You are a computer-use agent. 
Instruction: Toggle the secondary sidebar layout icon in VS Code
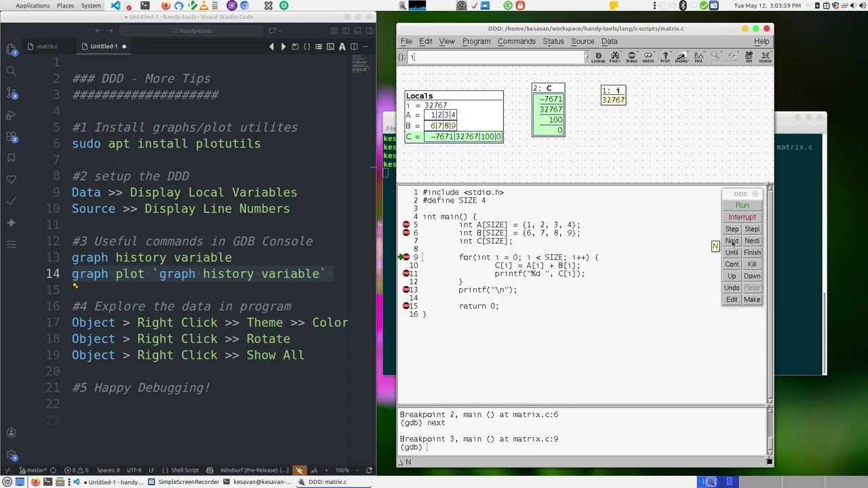(370, 30)
